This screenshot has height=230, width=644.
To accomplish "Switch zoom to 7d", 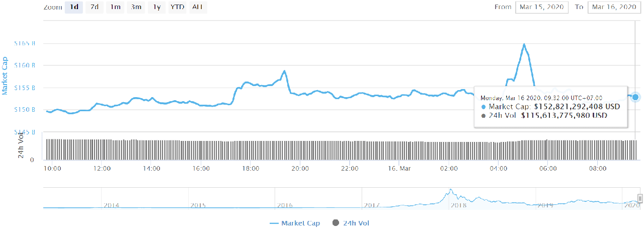I will click(x=94, y=7).
